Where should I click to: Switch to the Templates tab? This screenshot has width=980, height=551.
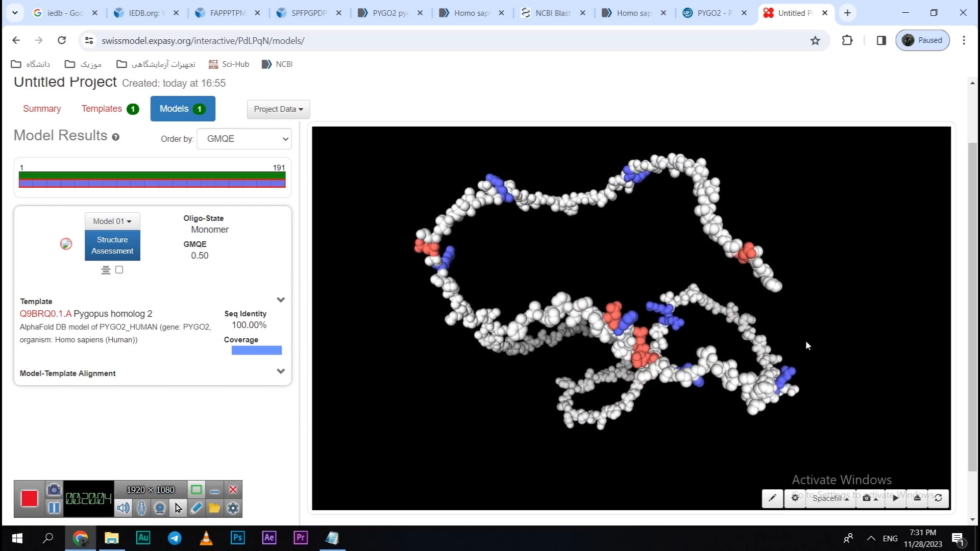(x=110, y=109)
